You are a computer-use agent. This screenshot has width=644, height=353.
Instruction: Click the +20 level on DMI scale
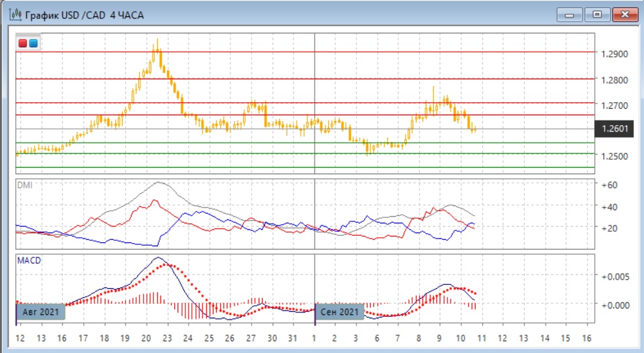click(x=610, y=229)
